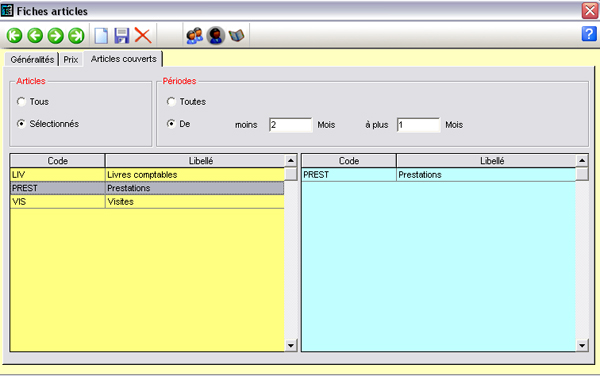
Task: Click yellow list scrollbar down arrow
Action: pyautogui.click(x=291, y=345)
